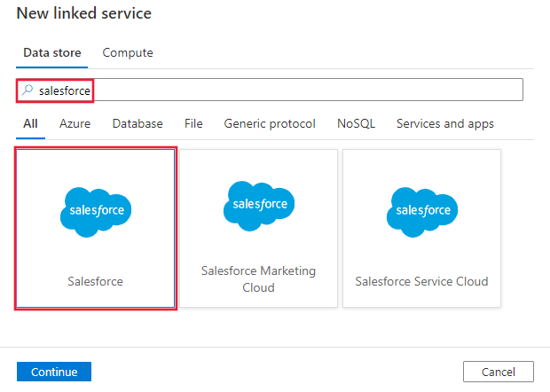The width and height of the screenshot is (550, 392).
Task: Filter connectors by Azure category
Action: tap(75, 124)
